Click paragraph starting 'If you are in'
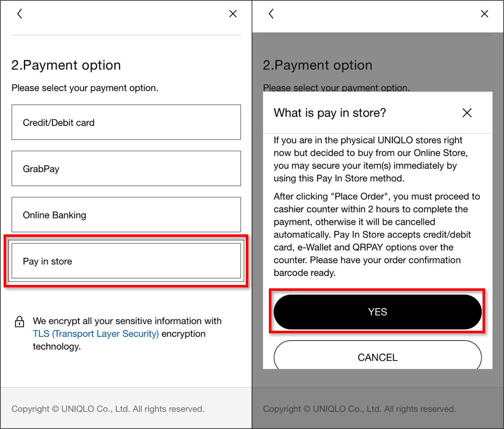 [371, 159]
